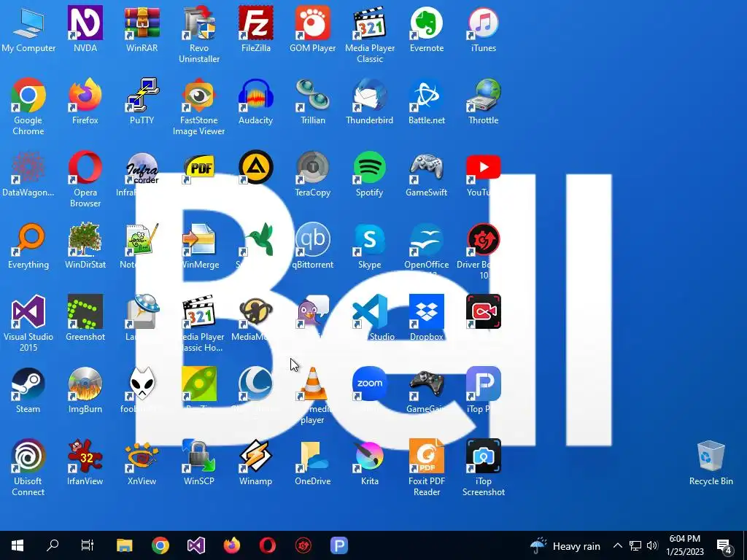
Task: Select the IrfanView desktop shortcut
Action: [x=85, y=456]
